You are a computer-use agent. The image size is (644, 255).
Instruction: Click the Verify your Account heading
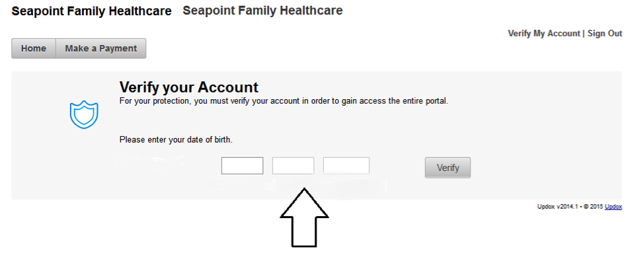click(189, 87)
